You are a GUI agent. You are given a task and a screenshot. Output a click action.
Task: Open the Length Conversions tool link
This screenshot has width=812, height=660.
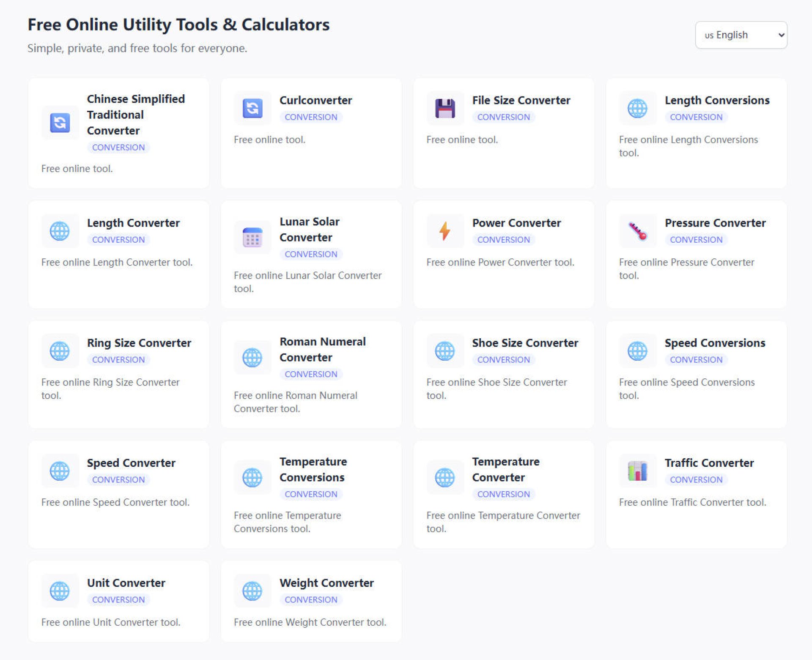coord(716,100)
